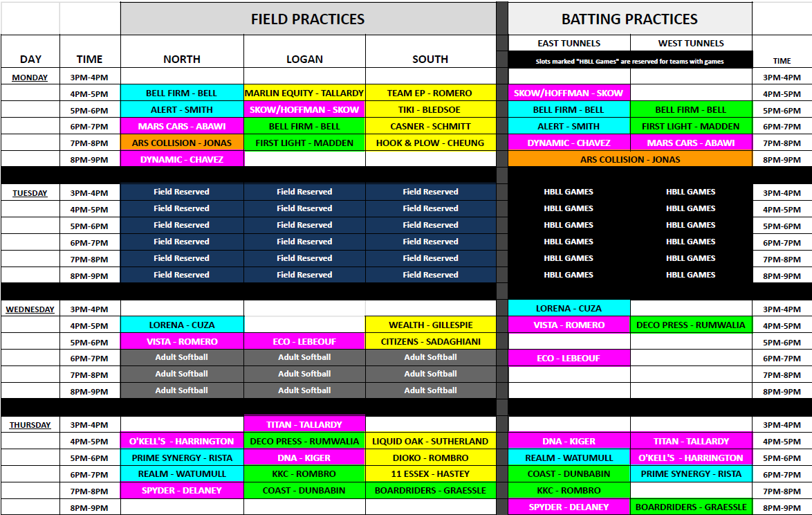Screen dimensions: 812x515
Task: Click the TEAM EP - ROMERO cell
Action: (430, 93)
